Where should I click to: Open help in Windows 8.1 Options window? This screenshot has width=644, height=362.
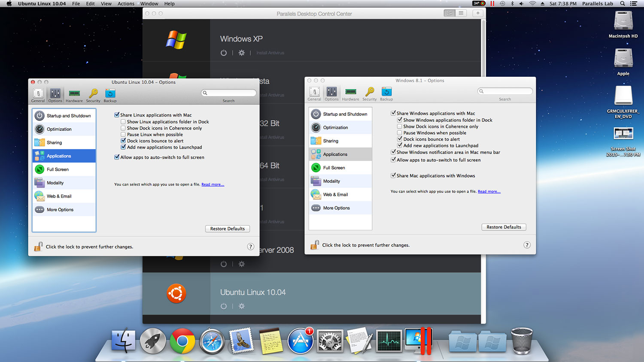coord(527,245)
